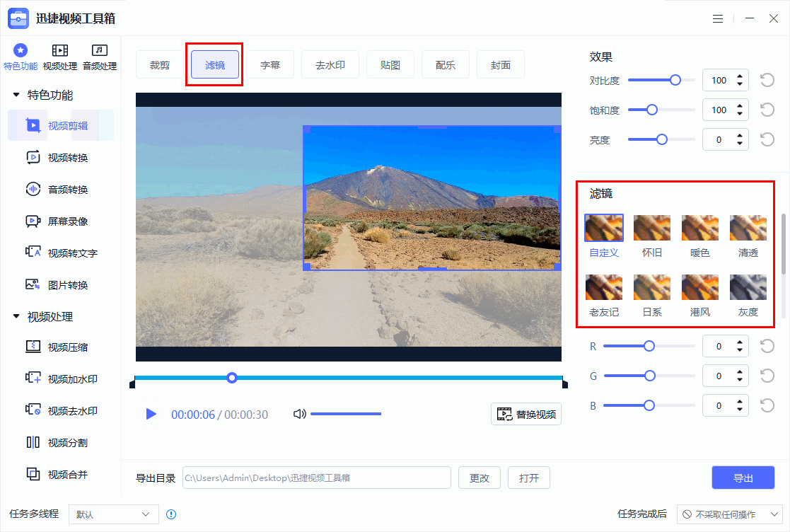Open the 音频处理 music icon tab

point(100,57)
